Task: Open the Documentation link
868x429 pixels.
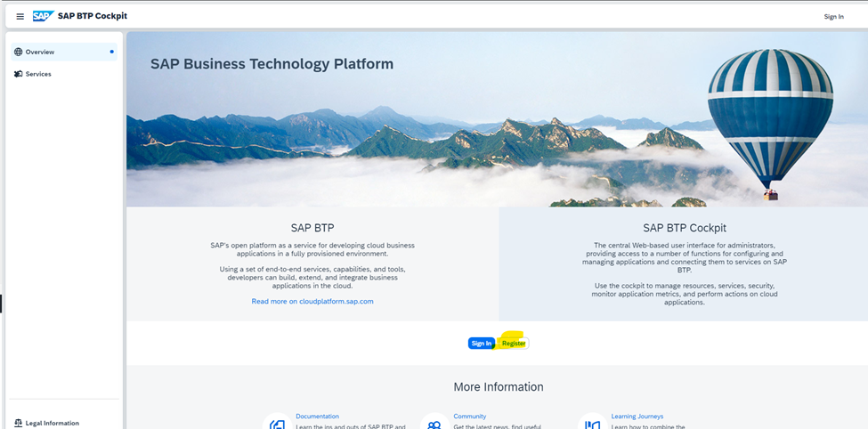Action: click(317, 417)
